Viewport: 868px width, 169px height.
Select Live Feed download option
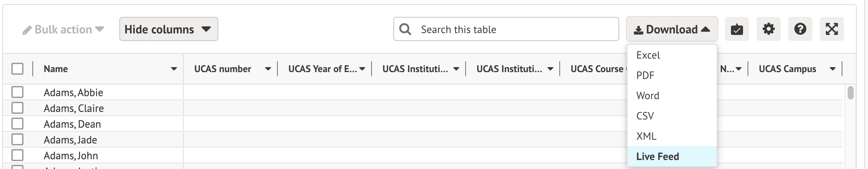pos(657,156)
